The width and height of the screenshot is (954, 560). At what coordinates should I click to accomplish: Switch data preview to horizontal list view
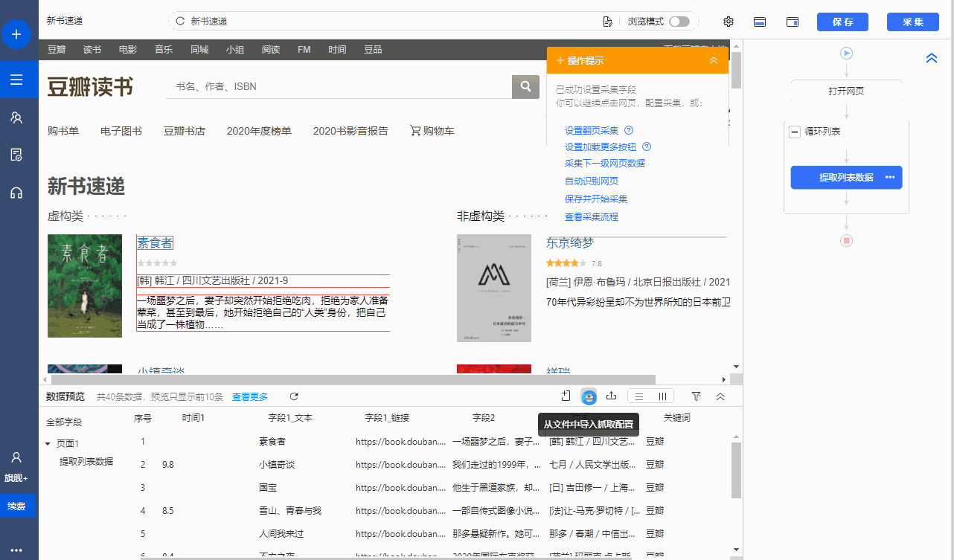639,396
